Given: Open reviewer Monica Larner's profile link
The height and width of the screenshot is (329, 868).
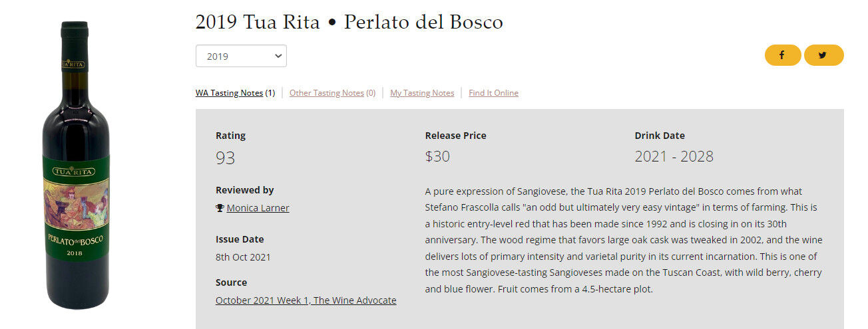Looking at the screenshot, I should 258,208.
